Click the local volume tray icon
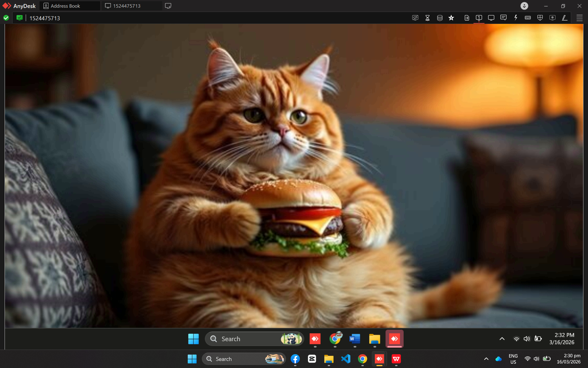The width and height of the screenshot is (588, 368). [x=536, y=359]
